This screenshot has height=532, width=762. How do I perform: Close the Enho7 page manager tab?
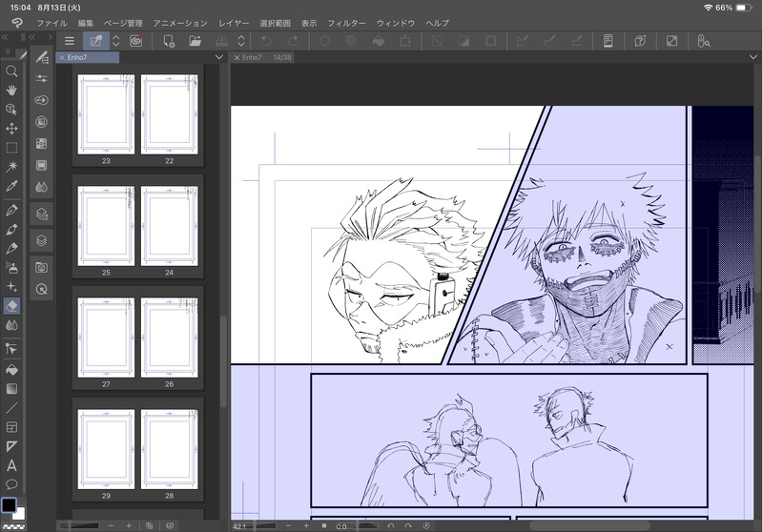coord(62,57)
